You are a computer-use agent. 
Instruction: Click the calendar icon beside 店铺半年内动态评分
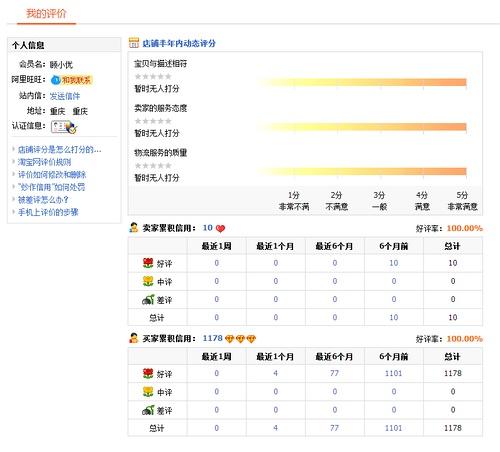point(134,43)
